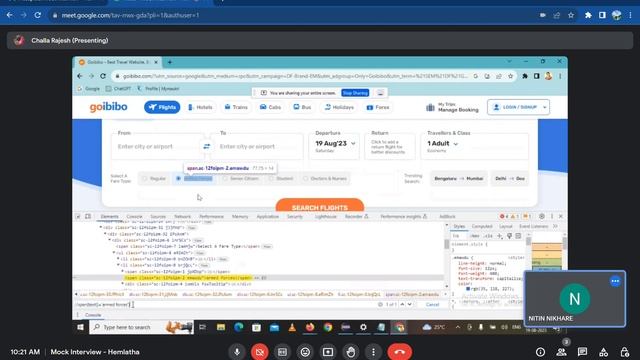
Task: Select Forex tab on Goibibo
Action: [x=378, y=107]
